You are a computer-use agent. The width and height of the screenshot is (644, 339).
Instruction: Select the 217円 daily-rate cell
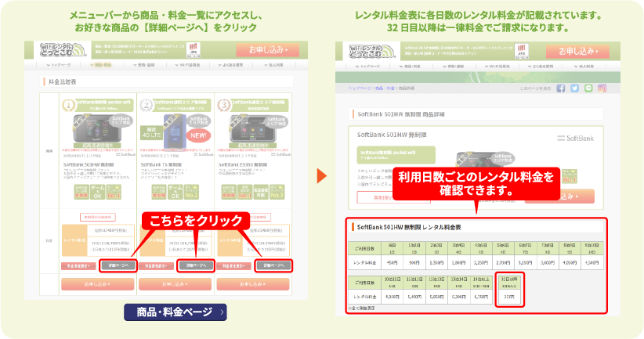tap(509, 297)
